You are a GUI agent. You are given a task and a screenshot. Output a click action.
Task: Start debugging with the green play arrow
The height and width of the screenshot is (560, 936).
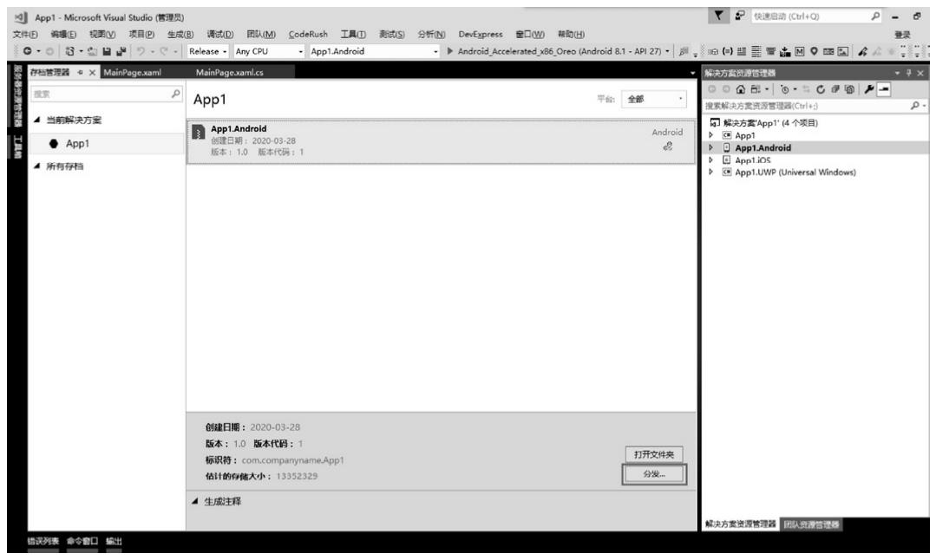coord(450,51)
